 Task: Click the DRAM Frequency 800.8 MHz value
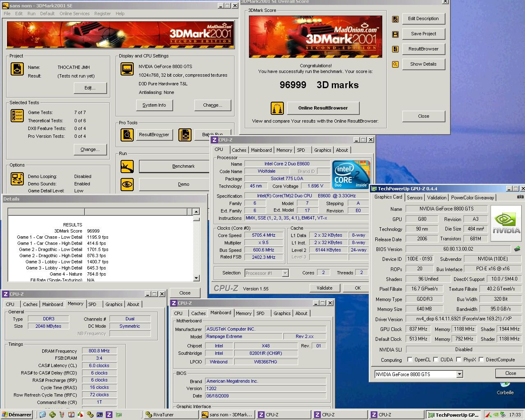(x=99, y=351)
